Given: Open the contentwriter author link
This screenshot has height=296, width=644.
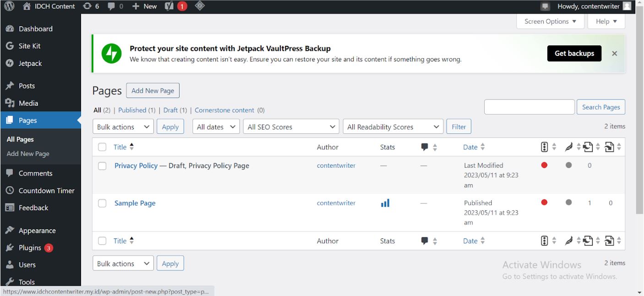Looking at the screenshot, I should [336, 165].
